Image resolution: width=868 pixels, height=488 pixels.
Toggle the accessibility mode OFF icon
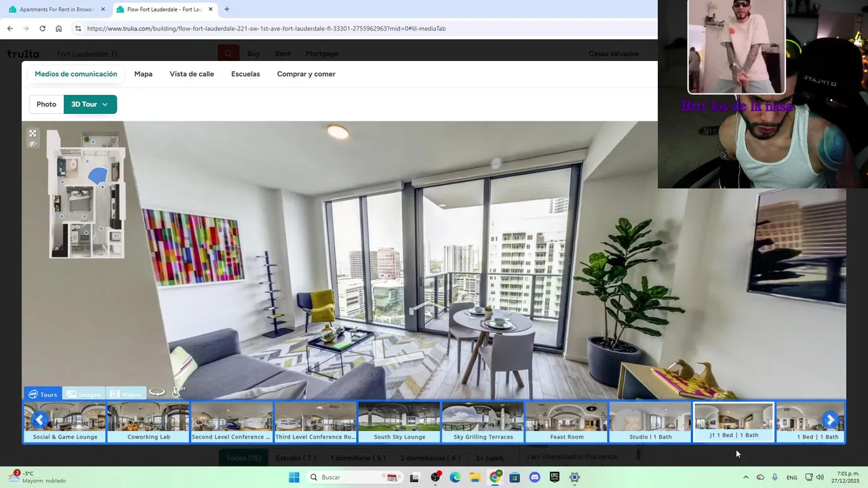[x=178, y=392]
